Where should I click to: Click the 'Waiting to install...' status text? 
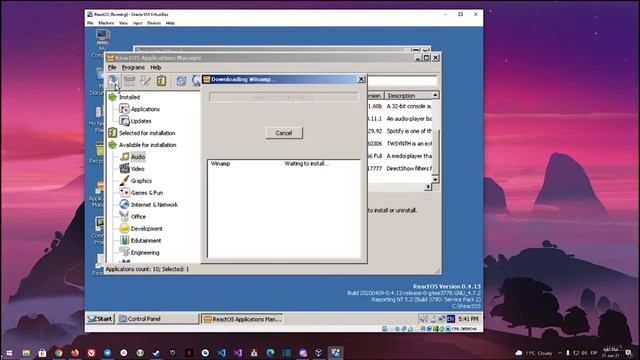pyautogui.click(x=306, y=164)
